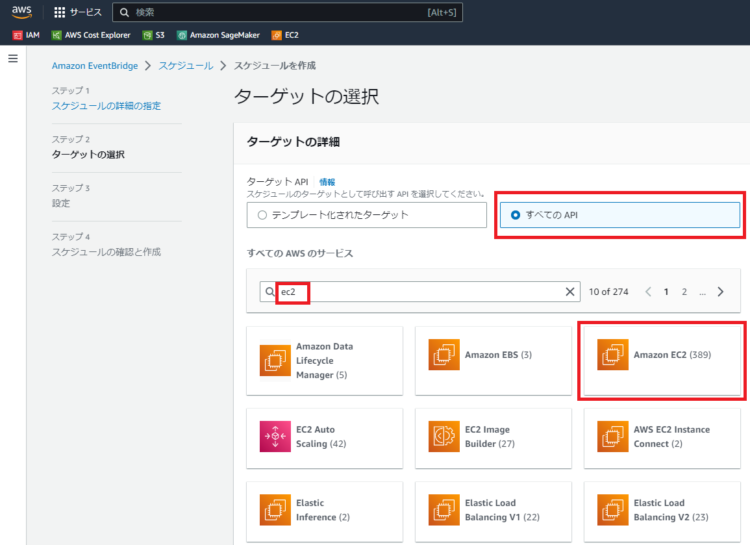The width and height of the screenshot is (750, 545).
Task: Select Amazon Data Lifecycle Manager service icon
Action: (275, 360)
